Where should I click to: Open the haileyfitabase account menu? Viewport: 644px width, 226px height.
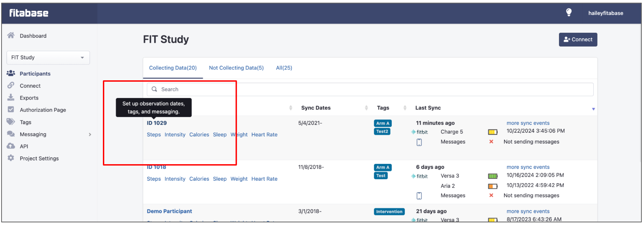tap(606, 13)
